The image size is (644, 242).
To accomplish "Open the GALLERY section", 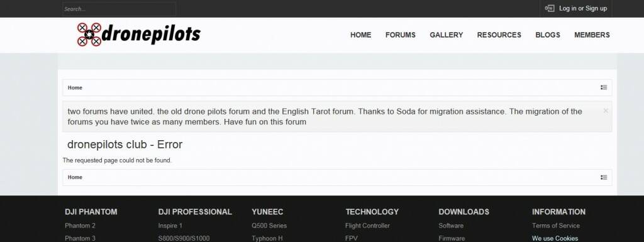I will [446, 35].
